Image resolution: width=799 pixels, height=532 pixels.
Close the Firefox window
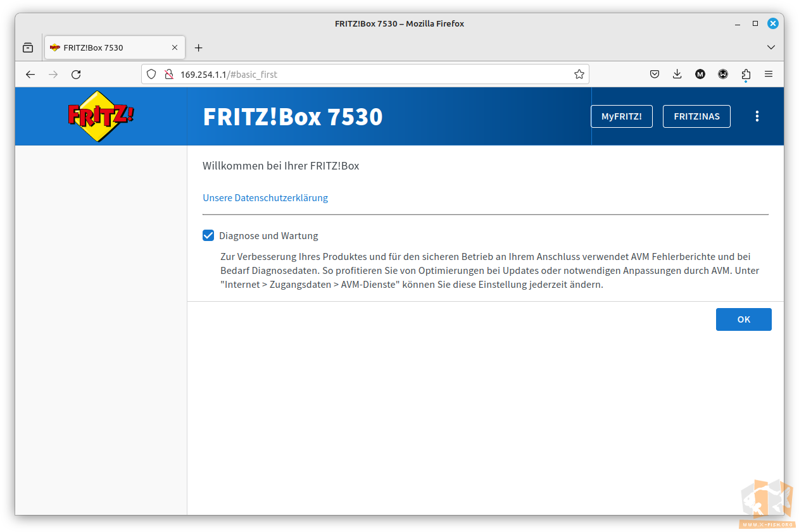pyautogui.click(x=773, y=23)
